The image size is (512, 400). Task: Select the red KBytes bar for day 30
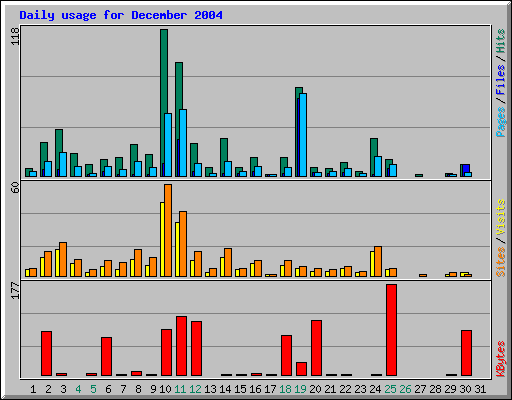pos(466,353)
